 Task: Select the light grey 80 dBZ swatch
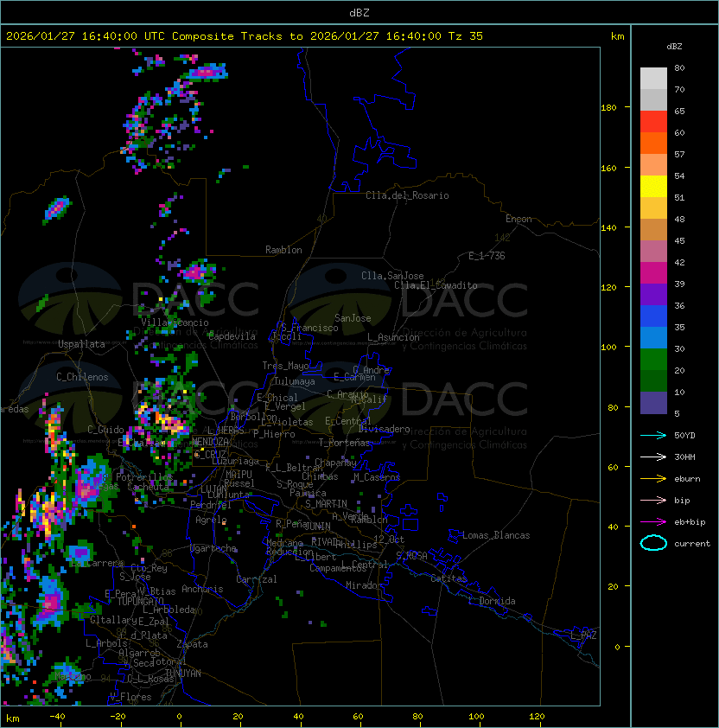[653, 78]
